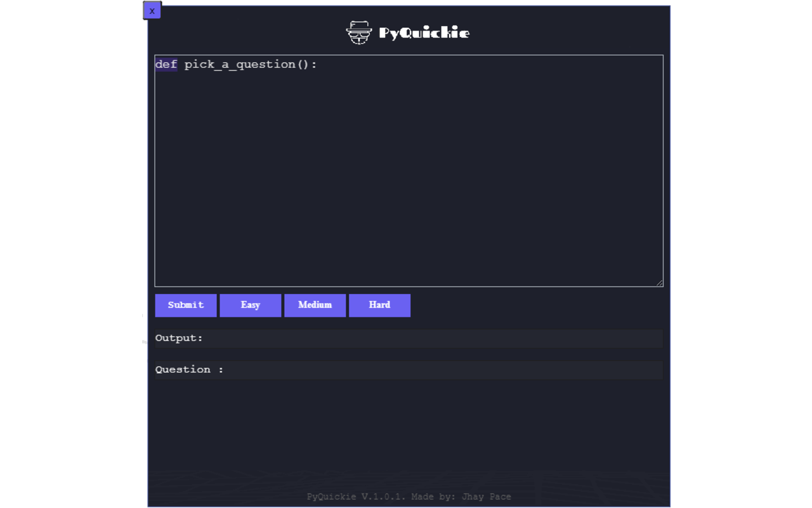This screenshot has height=508, width=812.
Task: Pick an Easy question
Action: click(x=251, y=305)
